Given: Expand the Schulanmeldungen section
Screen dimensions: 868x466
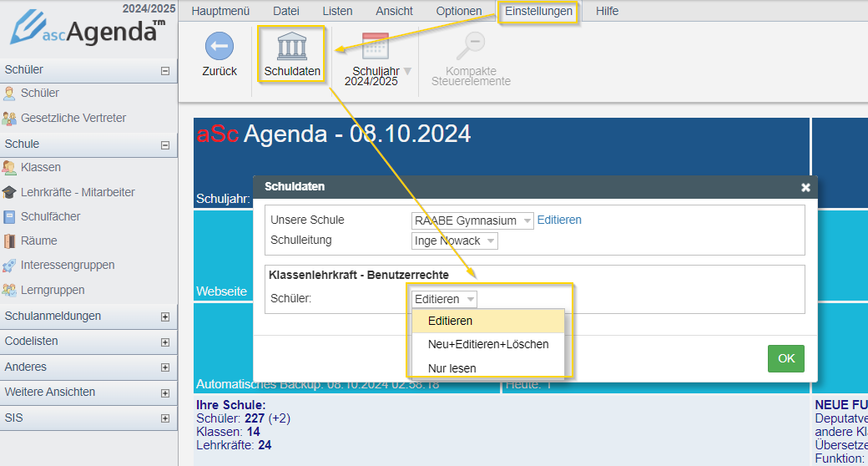Looking at the screenshot, I should 165,317.
